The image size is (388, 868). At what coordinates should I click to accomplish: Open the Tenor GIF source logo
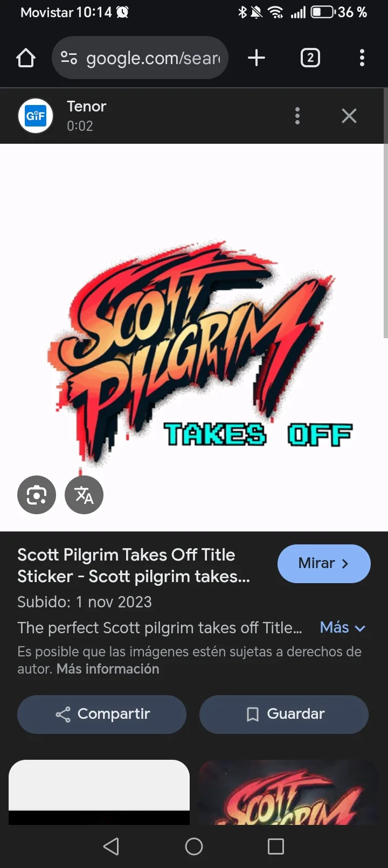[x=36, y=116]
